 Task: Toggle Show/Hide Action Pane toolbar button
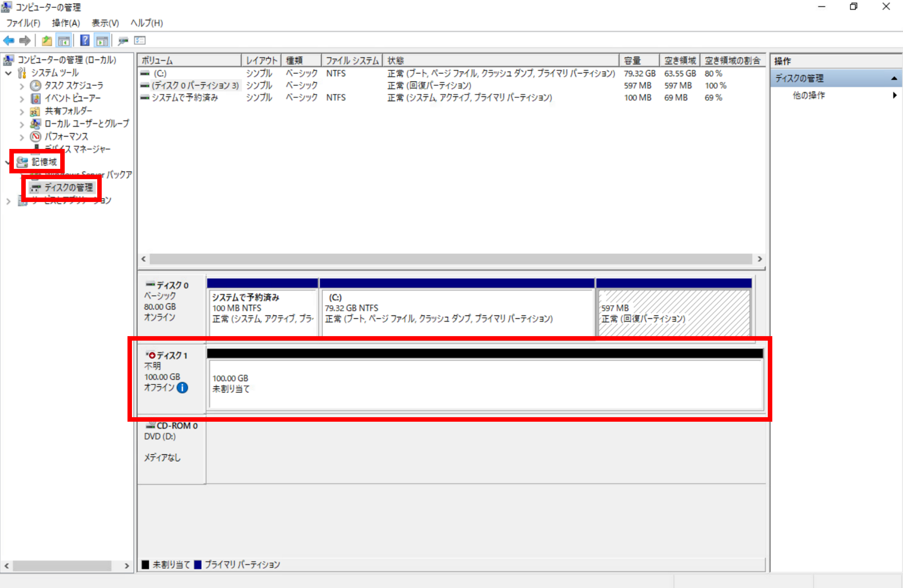click(102, 41)
